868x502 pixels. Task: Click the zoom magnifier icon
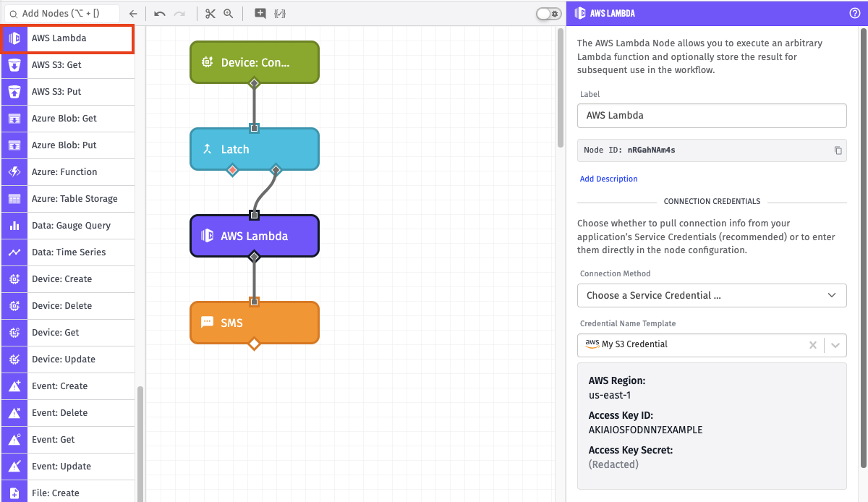pyautogui.click(x=229, y=13)
